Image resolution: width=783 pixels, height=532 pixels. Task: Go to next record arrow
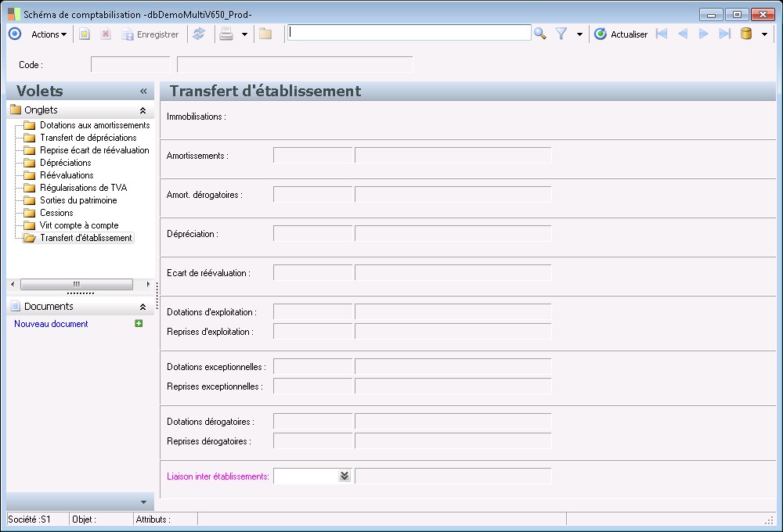pyautogui.click(x=704, y=34)
